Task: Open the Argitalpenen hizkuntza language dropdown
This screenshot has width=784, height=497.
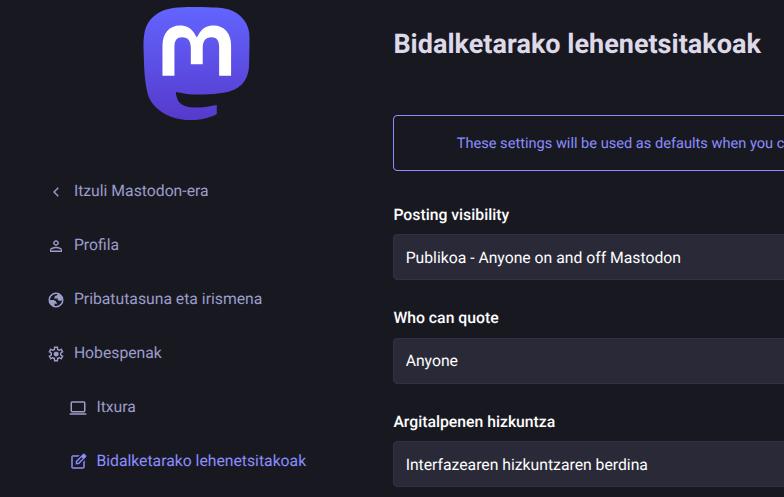Action: (x=588, y=465)
